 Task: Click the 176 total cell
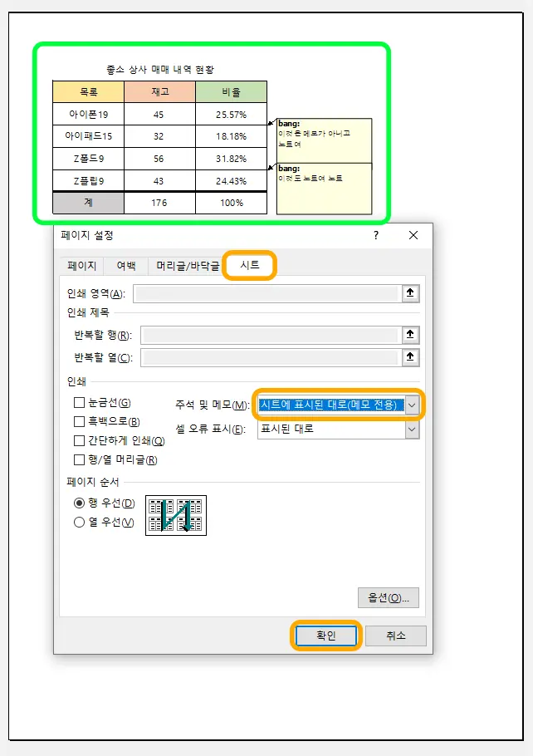coord(159,203)
